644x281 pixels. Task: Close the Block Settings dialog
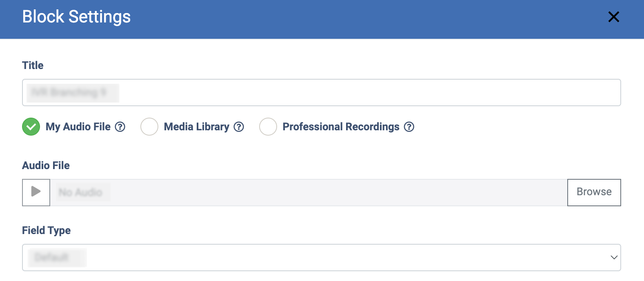[613, 17]
